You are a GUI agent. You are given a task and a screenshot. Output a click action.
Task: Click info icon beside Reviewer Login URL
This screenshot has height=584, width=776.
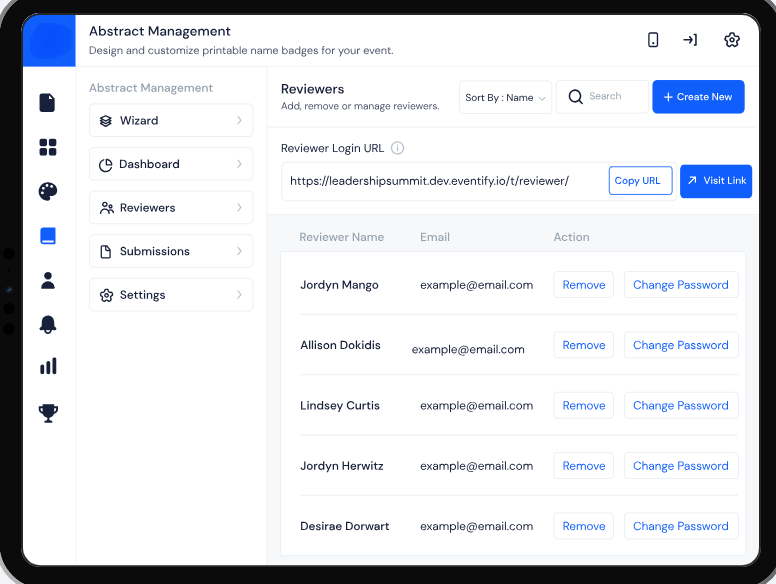click(398, 148)
